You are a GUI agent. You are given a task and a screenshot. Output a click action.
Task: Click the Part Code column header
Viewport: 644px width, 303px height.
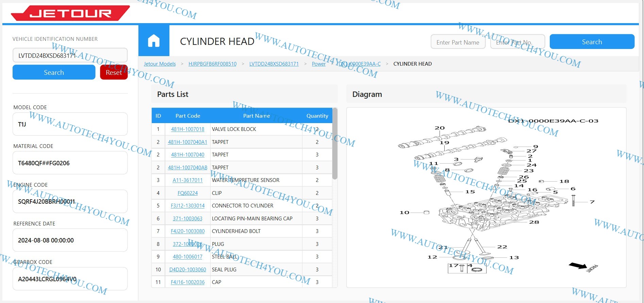tap(187, 116)
